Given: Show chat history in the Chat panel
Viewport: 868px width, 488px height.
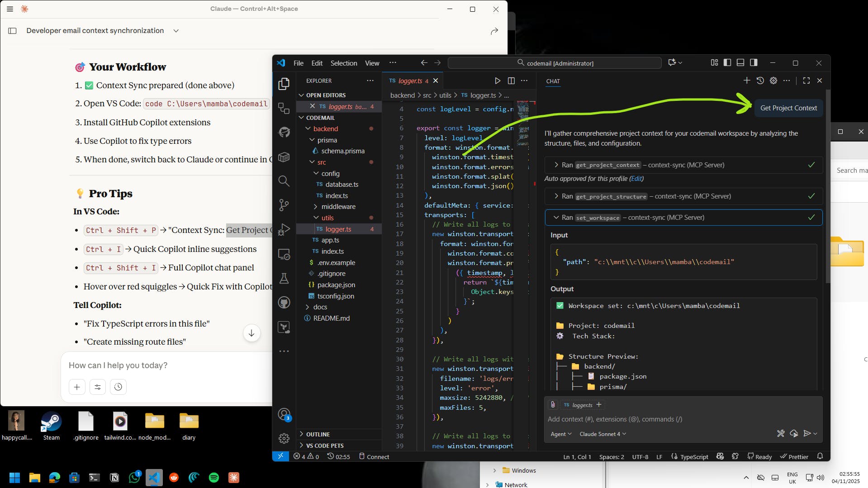Looking at the screenshot, I should (760, 81).
